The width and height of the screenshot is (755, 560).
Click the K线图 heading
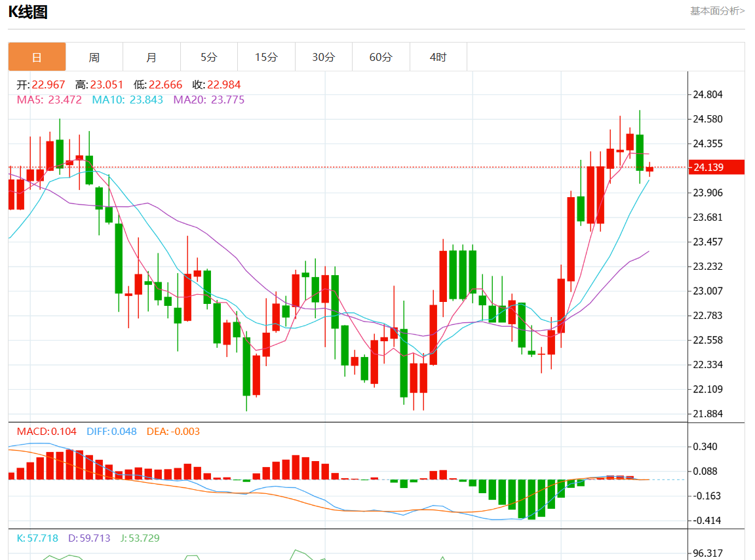(x=28, y=12)
